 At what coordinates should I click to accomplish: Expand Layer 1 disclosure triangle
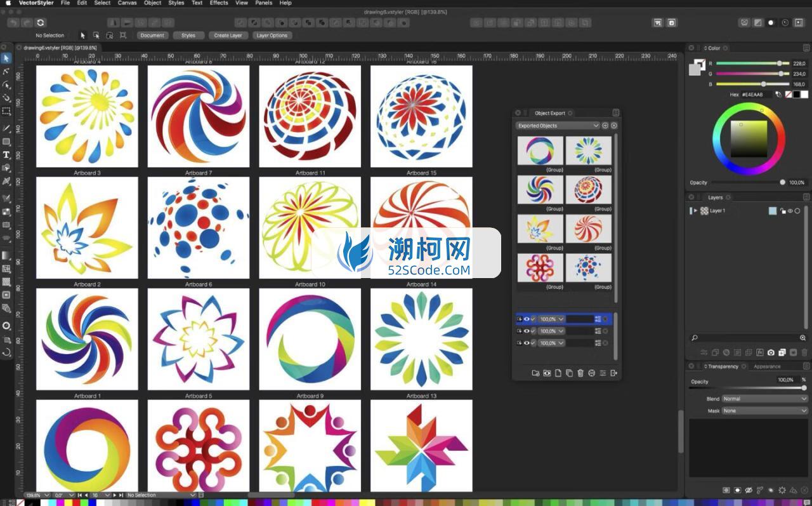point(696,211)
